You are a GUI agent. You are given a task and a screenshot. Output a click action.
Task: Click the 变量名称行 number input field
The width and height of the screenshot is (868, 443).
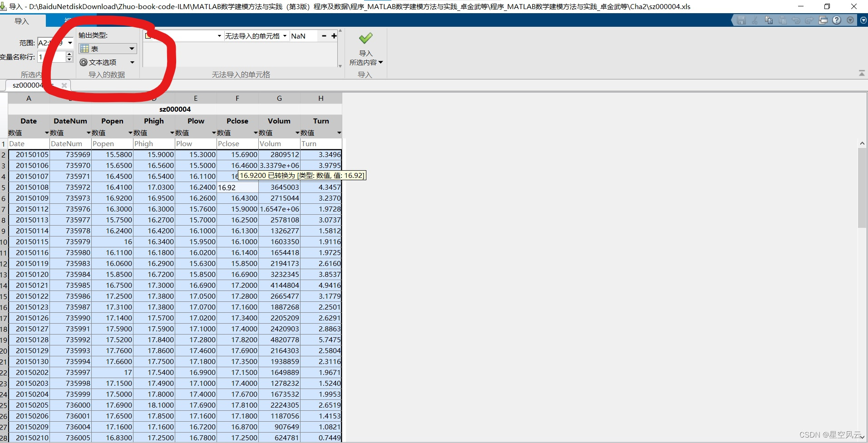point(52,57)
